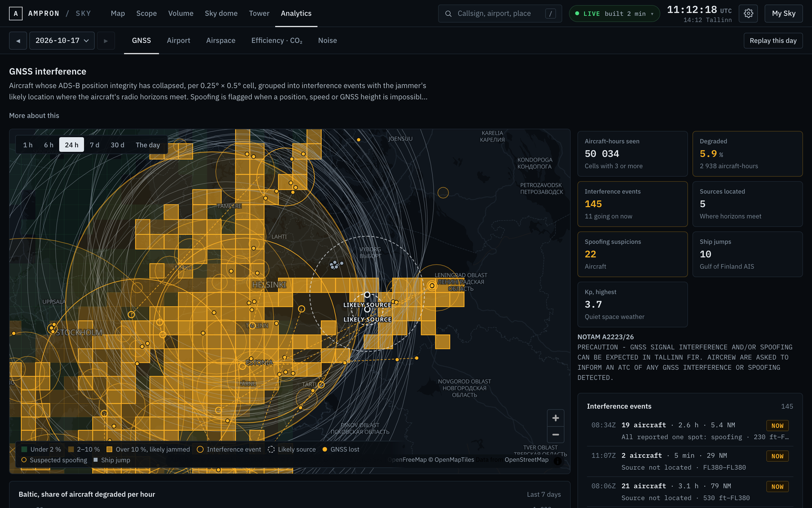
Task: Select the 6 h time range
Action: point(48,145)
